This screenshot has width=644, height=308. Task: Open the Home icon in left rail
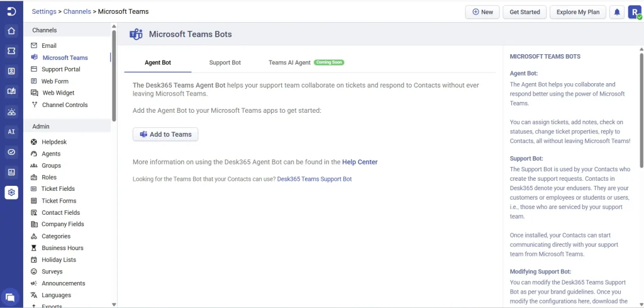(x=11, y=30)
